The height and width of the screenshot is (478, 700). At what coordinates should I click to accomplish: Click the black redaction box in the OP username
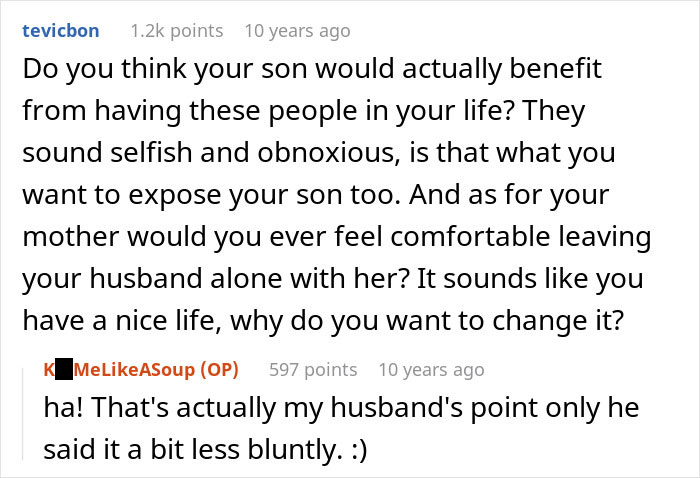click(64, 370)
